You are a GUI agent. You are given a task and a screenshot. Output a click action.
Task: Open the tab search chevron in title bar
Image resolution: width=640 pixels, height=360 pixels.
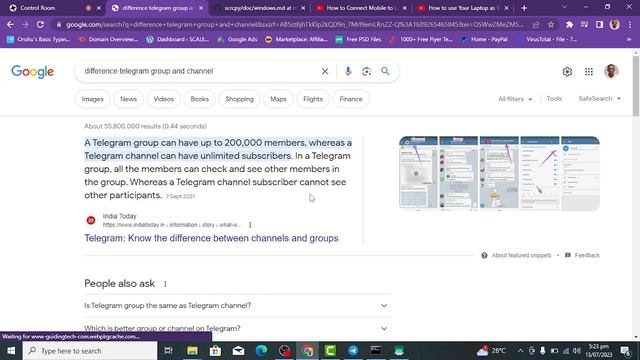click(x=564, y=7)
